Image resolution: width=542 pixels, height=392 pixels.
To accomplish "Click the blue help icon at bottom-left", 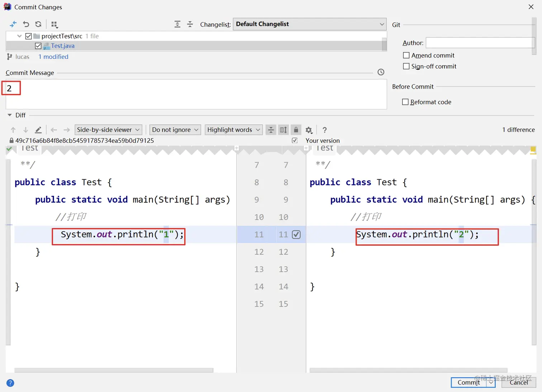I will point(10,383).
